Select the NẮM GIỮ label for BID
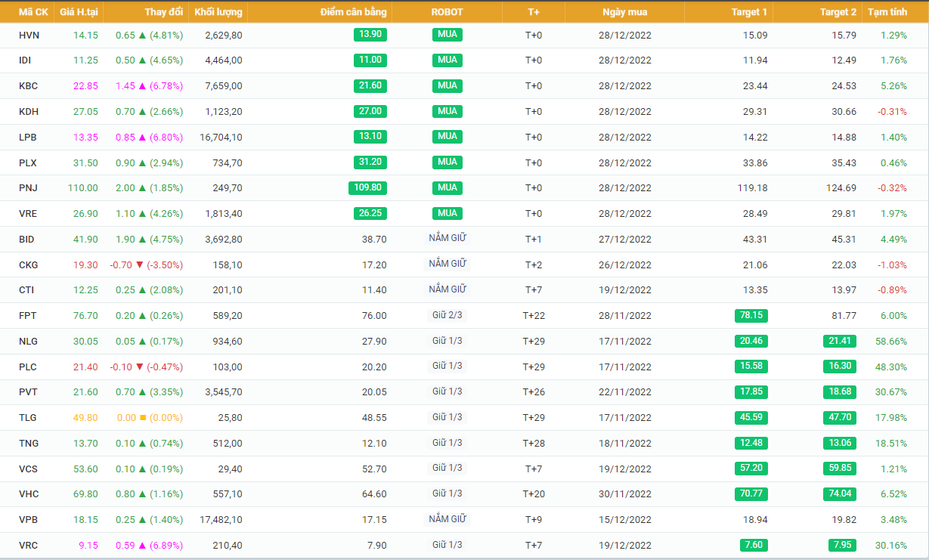The width and height of the screenshot is (929, 560). click(447, 239)
